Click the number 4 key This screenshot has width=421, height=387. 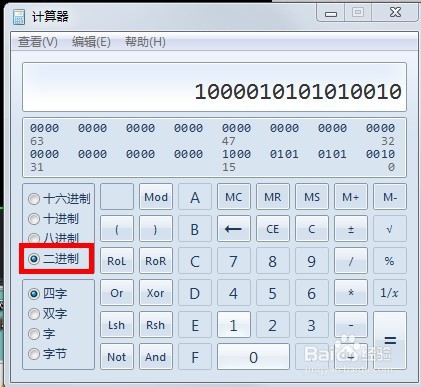(234, 293)
